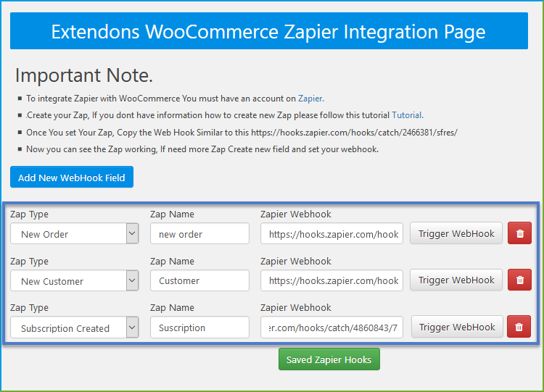Open the Subscription Created Zap Type dropdown
The width and height of the screenshot is (544, 392).
75,328
